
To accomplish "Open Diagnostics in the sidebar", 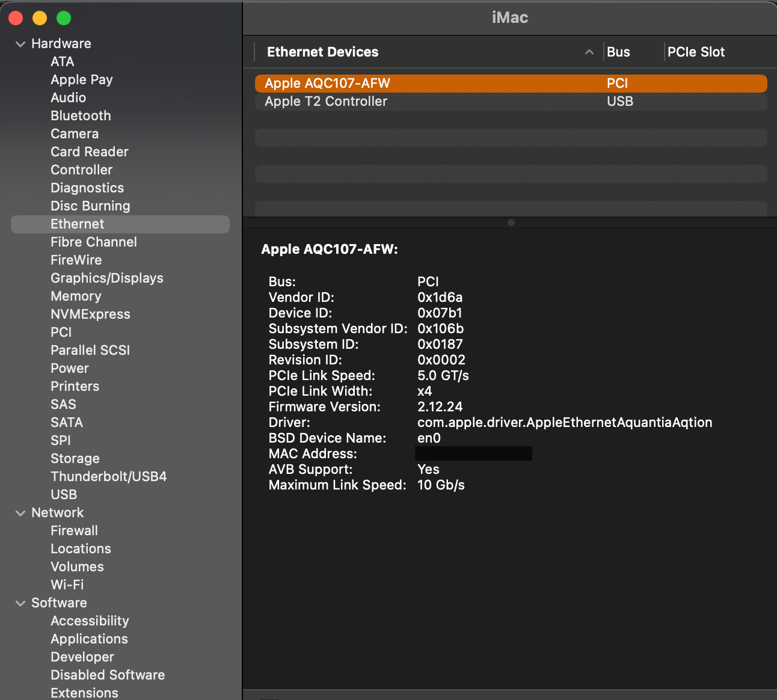I will pyautogui.click(x=87, y=188).
